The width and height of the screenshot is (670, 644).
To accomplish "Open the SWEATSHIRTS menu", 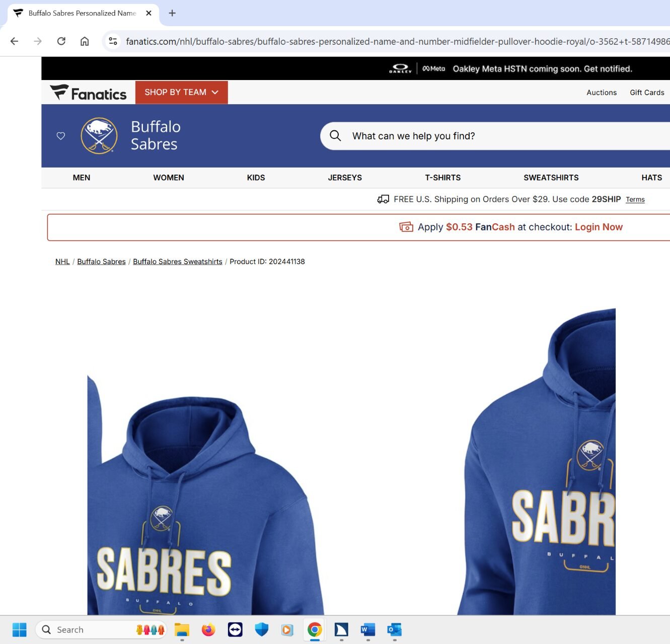I will pos(551,178).
